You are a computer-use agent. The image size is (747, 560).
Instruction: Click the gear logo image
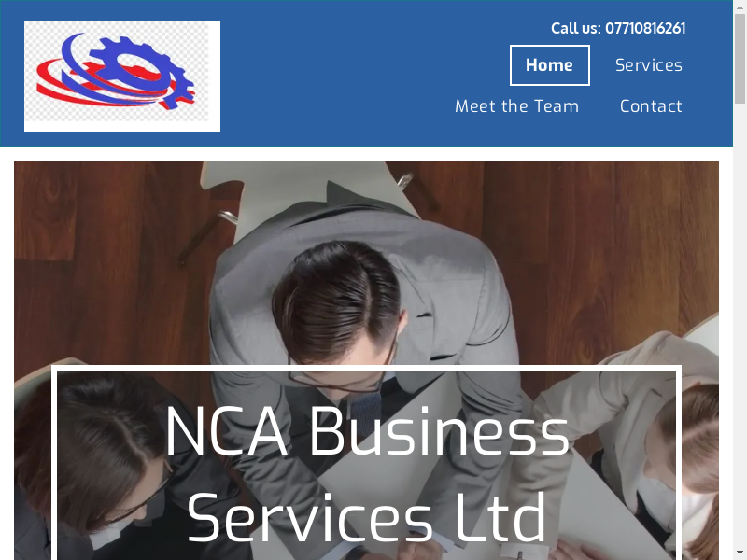pos(122,77)
